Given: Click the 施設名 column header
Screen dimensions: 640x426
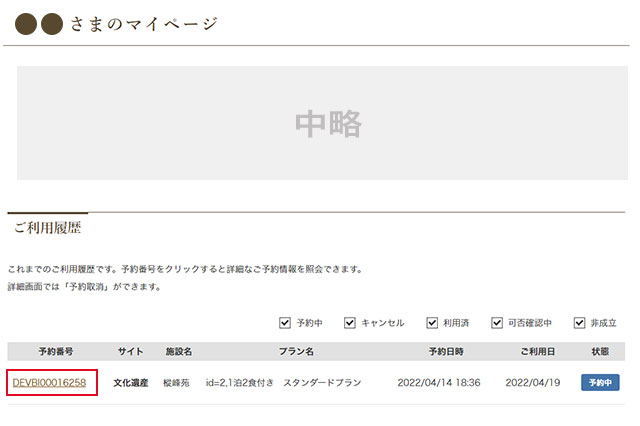Looking at the screenshot, I should click(179, 352).
